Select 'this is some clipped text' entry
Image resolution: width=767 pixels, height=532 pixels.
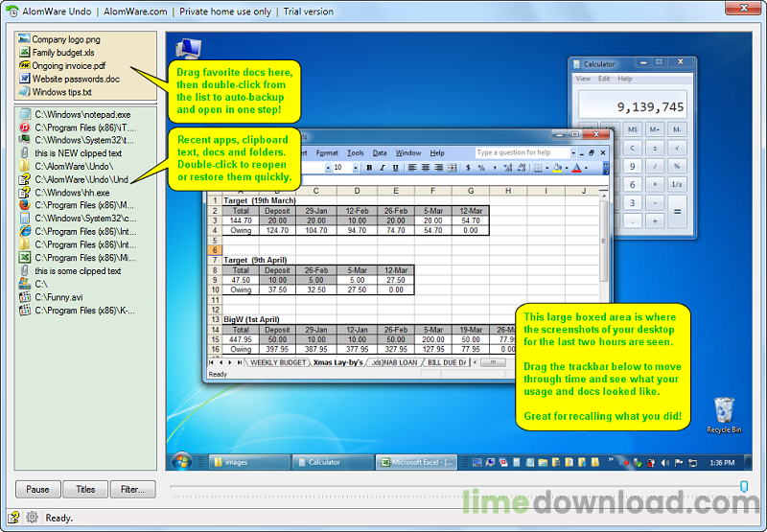click(x=70, y=271)
